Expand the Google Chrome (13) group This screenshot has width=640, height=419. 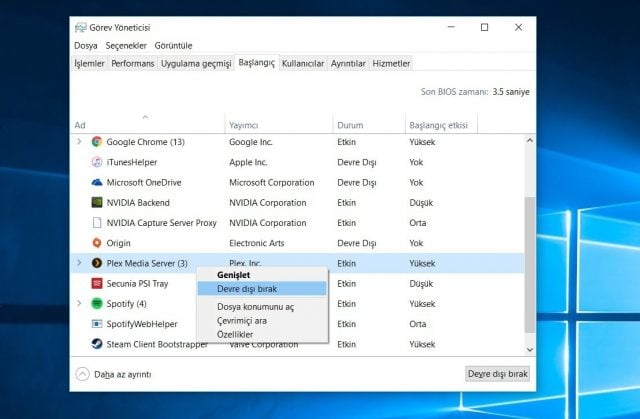(x=79, y=142)
